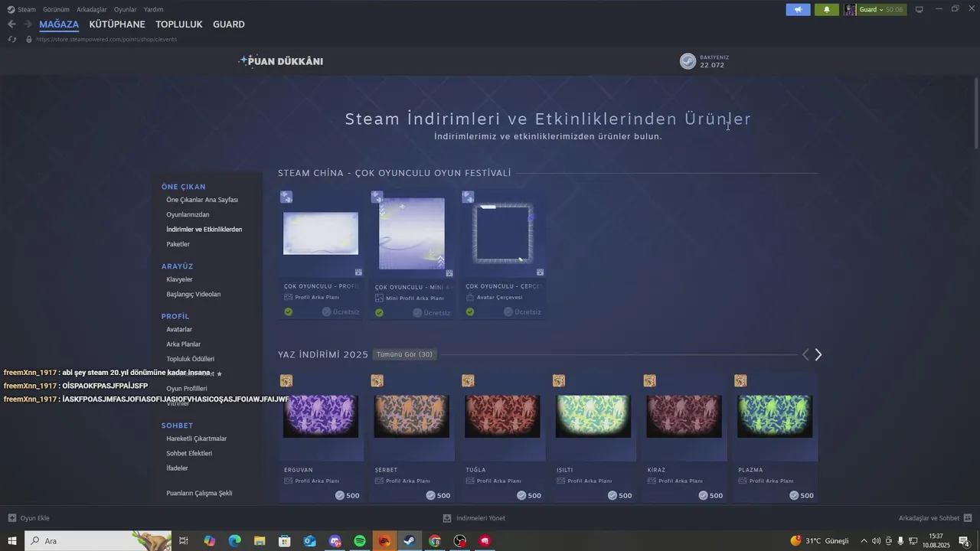The width and height of the screenshot is (980, 551).
Task: Switch to the TOPLULUK tab
Action: coord(179,24)
